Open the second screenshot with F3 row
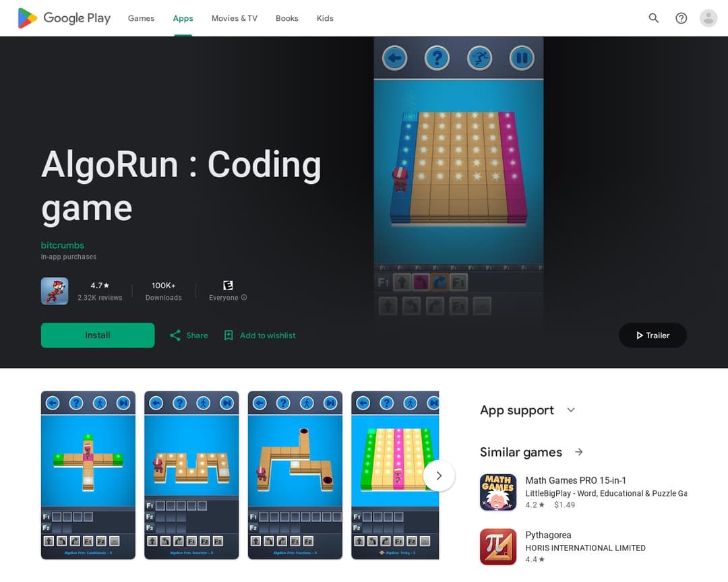This screenshot has height=582, width=728. 191,475
